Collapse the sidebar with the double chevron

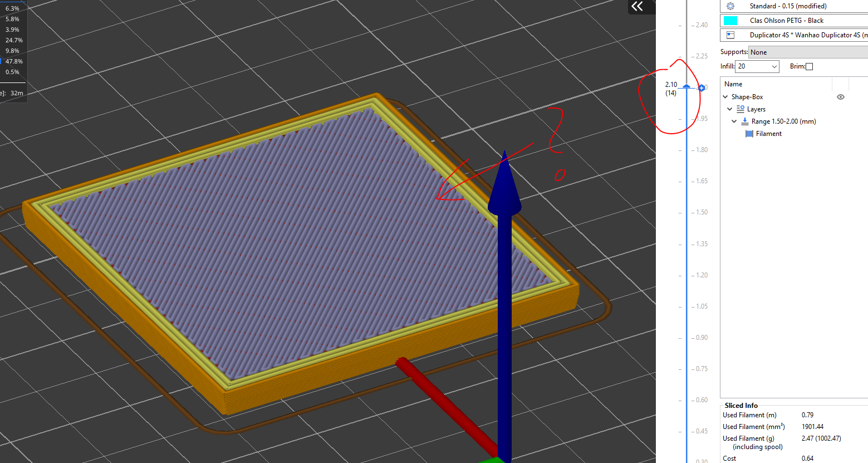(x=637, y=6)
